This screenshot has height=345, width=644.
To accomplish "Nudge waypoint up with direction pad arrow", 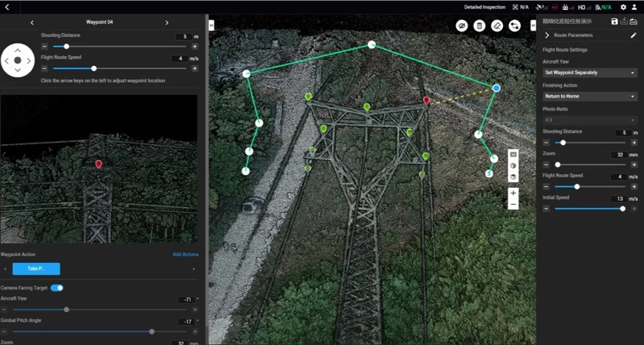I will [x=18, y=51].
